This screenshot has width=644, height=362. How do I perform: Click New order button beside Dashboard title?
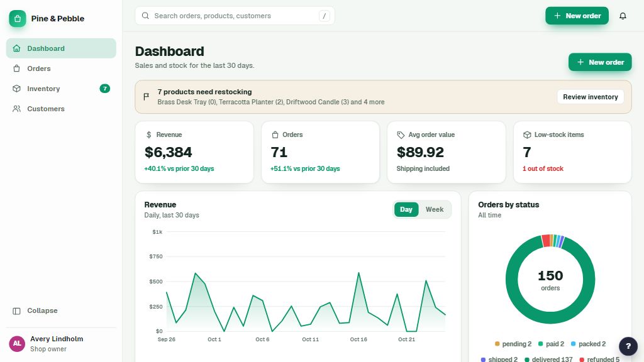tap(599, 62)
